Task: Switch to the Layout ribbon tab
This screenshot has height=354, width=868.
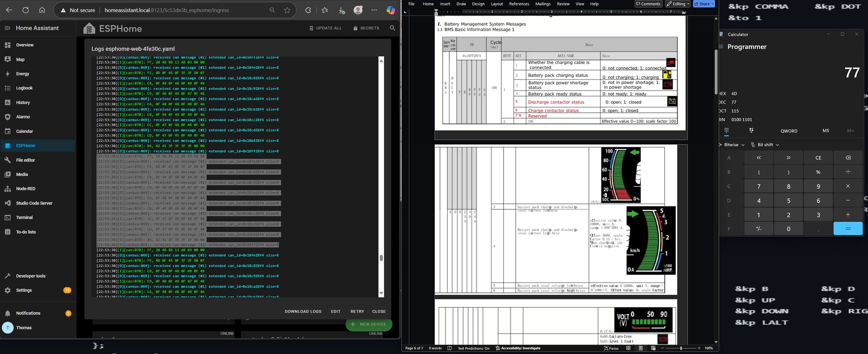Action: click(496, 4)
